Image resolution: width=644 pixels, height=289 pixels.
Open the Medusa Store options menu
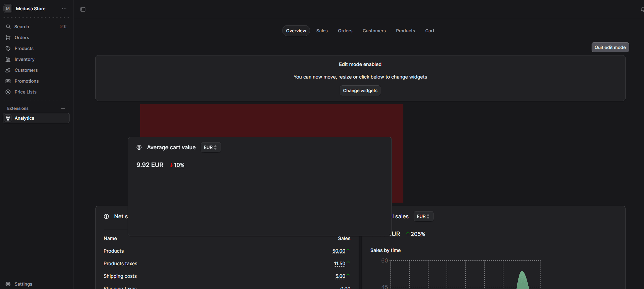64,9
